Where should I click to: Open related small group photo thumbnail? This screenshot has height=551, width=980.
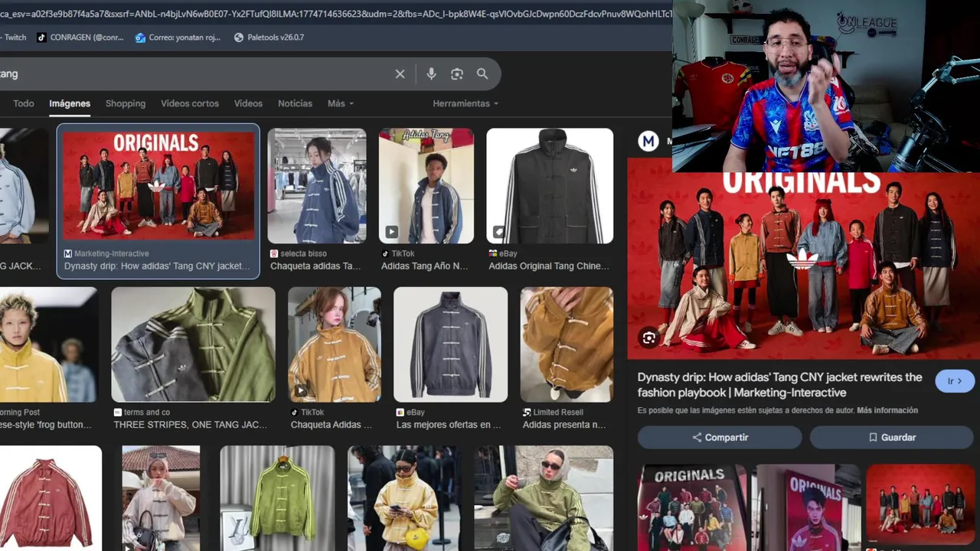coord(920,505)
